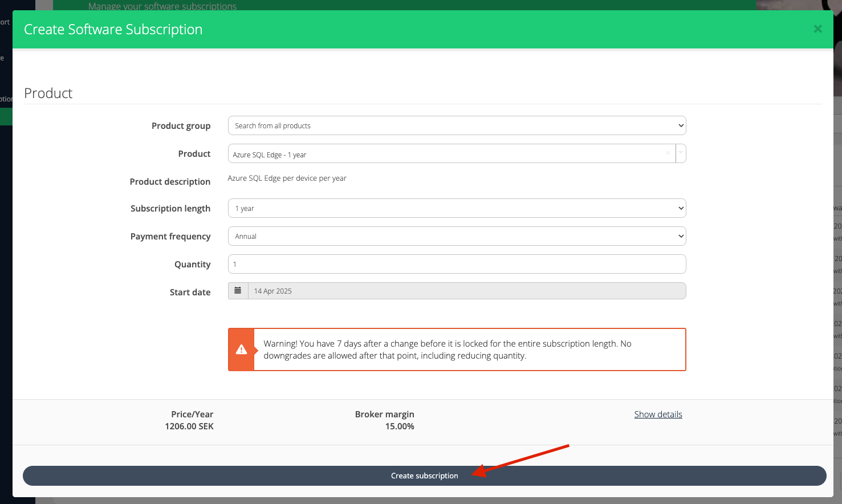
Task: Click the Price/Year amount 1206.00 SEK
Action: tap(189, 426)
